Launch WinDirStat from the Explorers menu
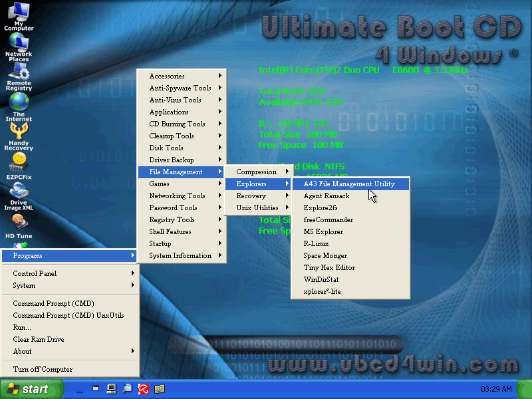The height and width of the screenshot is (399, 532). click(x=350, y=279)
